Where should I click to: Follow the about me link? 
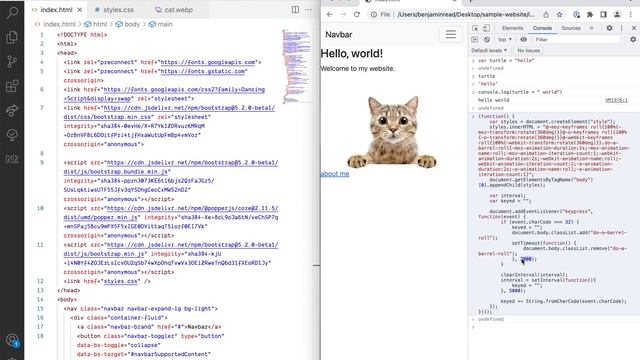point(335,174)
